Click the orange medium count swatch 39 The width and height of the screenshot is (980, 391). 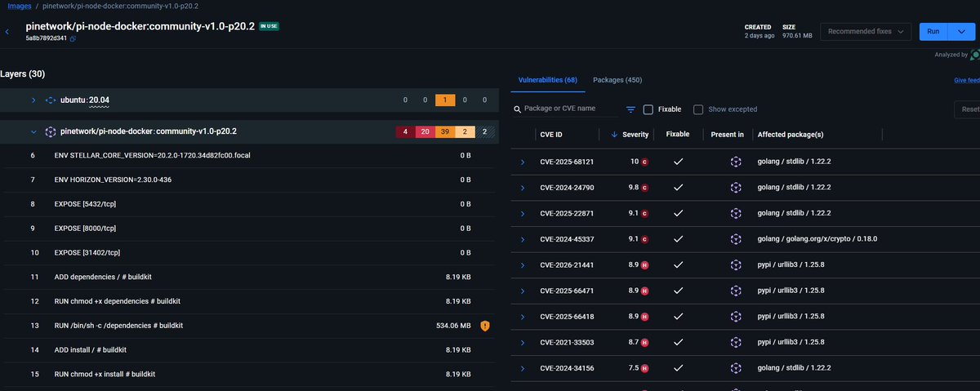pos(444,131)
